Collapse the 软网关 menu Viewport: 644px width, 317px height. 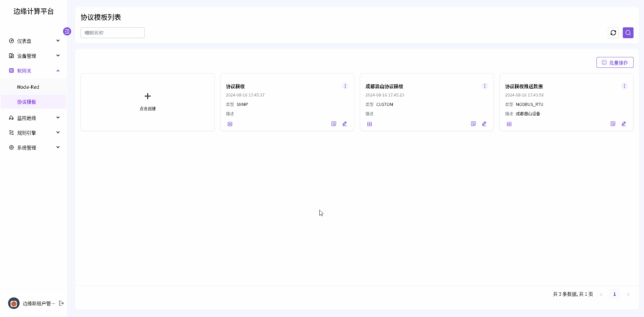pyautogui.click(x=34, y=71)
